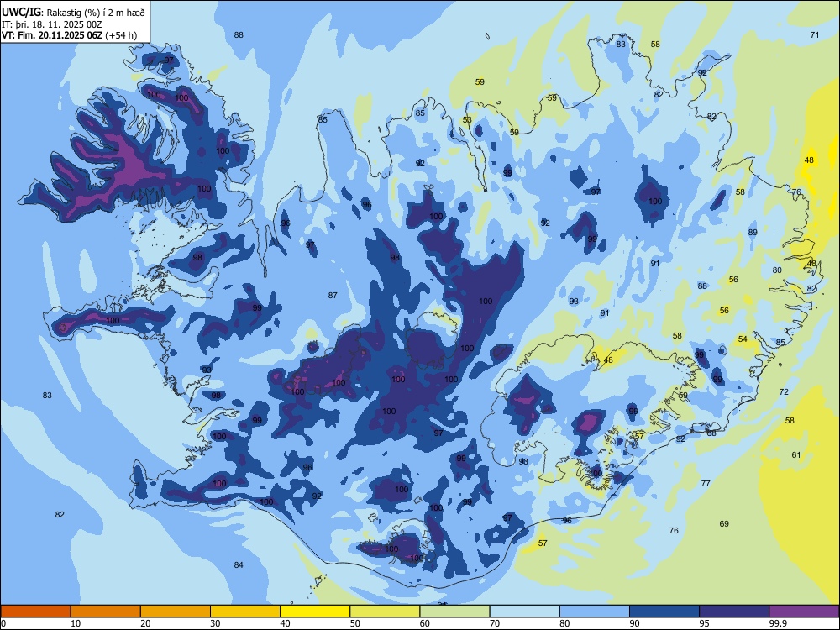Click the legend tick label '60'

[425, 623]
